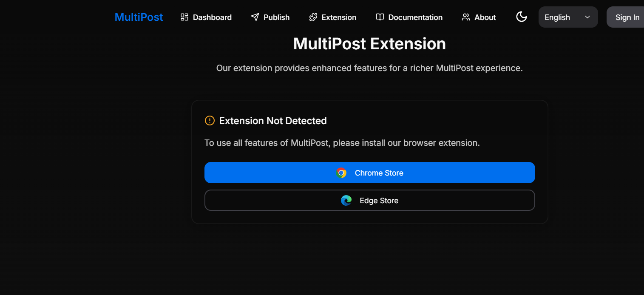Viewport: 644px width, 295px height.
Task: Open the Dashboard nav item
Action: pyautogui.click(x=206, y=17)
